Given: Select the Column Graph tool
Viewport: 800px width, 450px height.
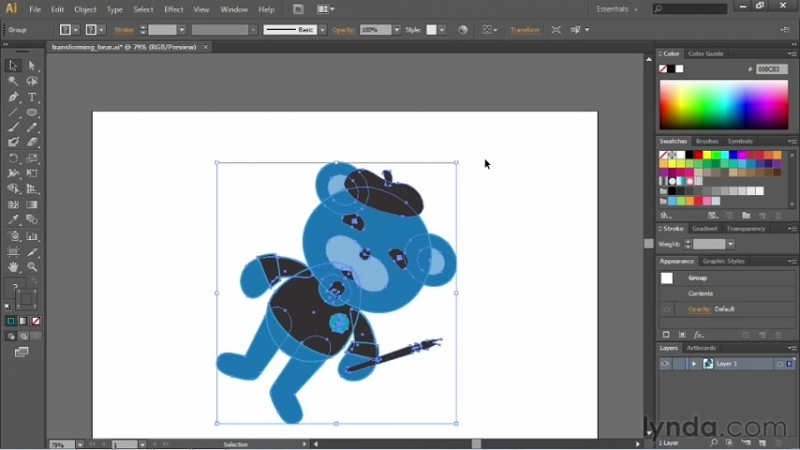Looking at the screenshot, I should pyautogui.click(x=32, y=236).
